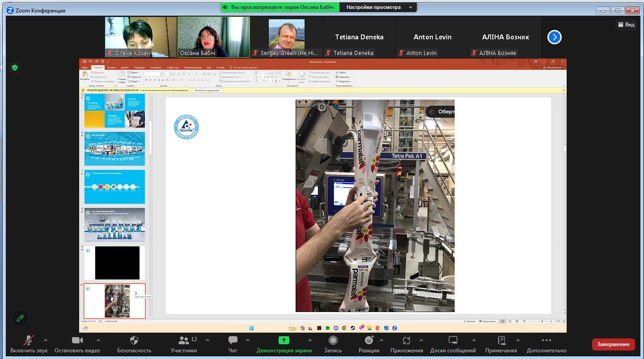Expand Настройки просмотра dropdown
The width and height of the screenshot is (644, 359).
click(378, 7)
